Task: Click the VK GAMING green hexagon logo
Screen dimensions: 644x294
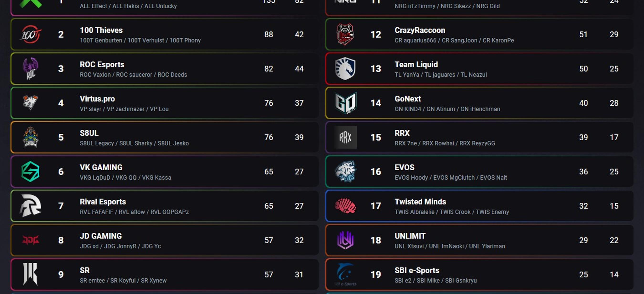Action: [x=31, y=171]
